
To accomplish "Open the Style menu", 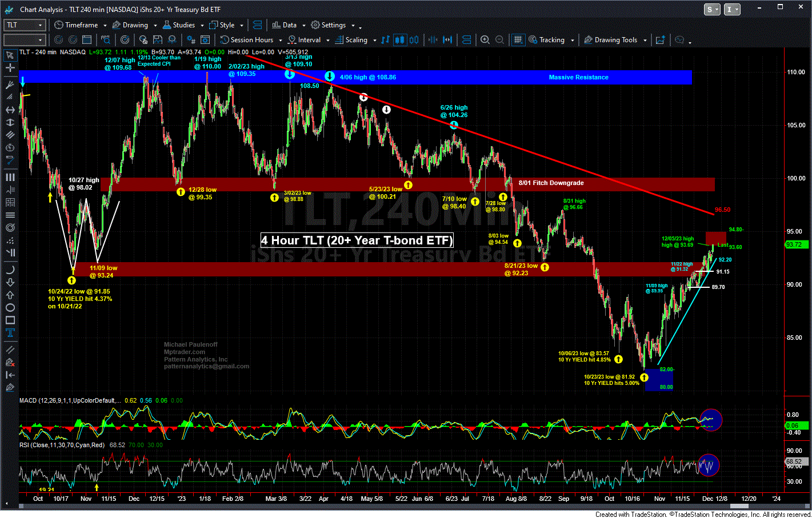I will (x=222, y=25).
